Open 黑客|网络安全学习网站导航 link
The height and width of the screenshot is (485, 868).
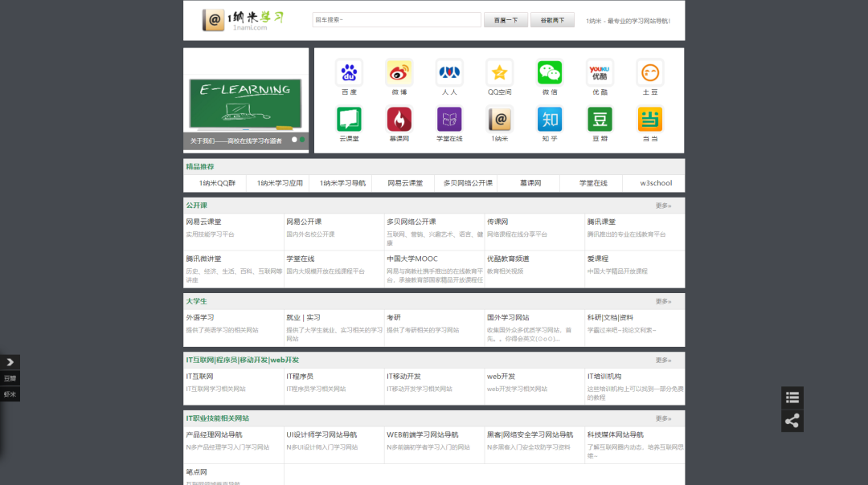(x=530, y=434)
